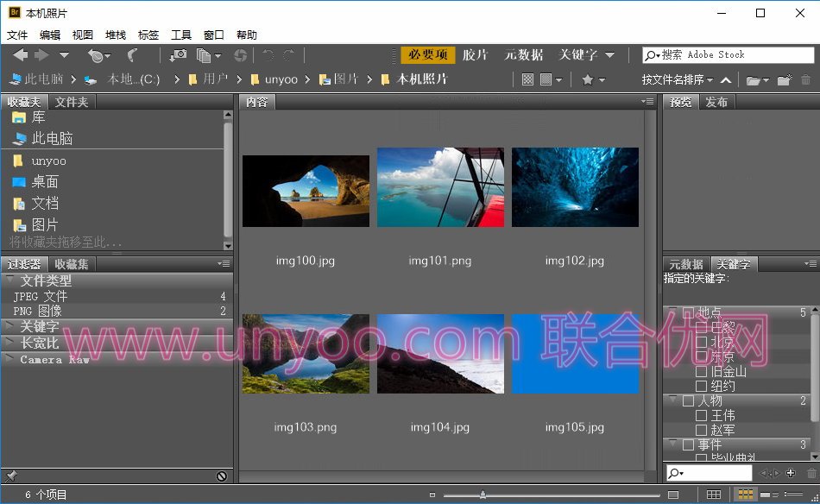Click the Get Photos from Camera icon

click(178, 55)
